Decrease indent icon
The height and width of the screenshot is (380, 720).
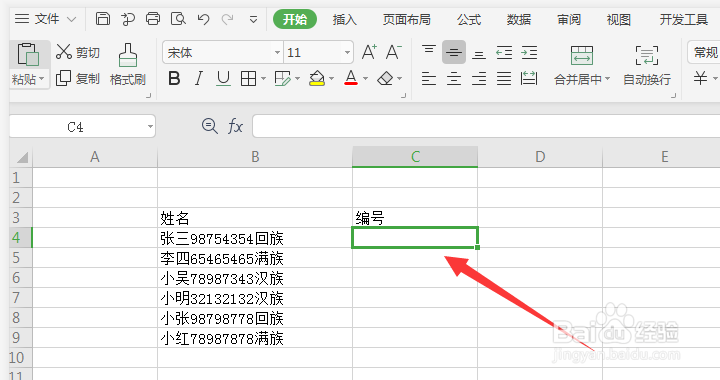[504, 53]
